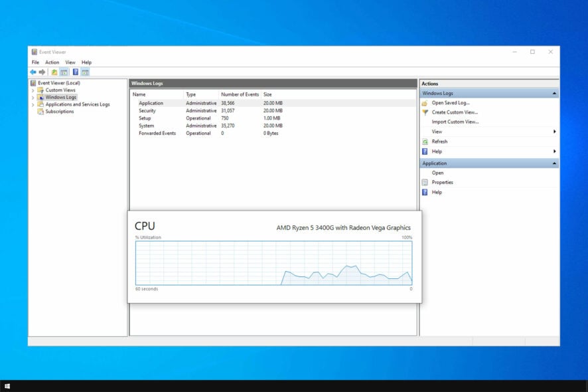
Task: Select Event Viewer (Local) tree item
Action: (x=59, y=83)
